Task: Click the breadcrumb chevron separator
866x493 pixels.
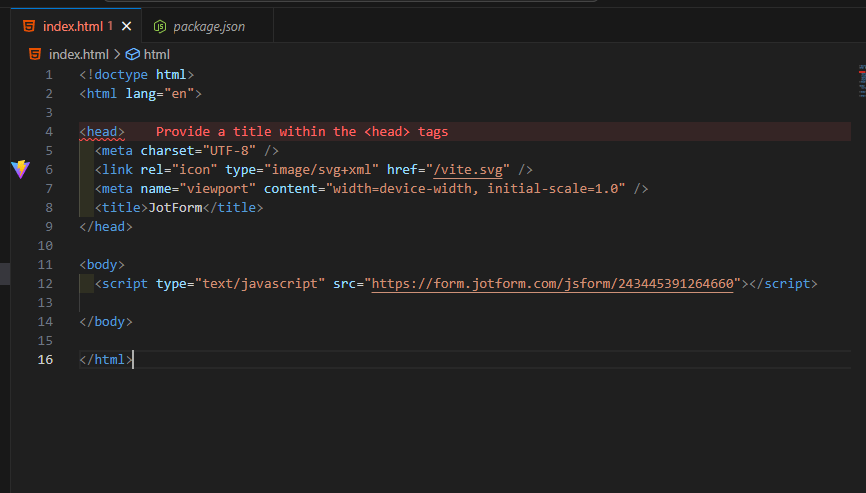Action: (117, 54)
